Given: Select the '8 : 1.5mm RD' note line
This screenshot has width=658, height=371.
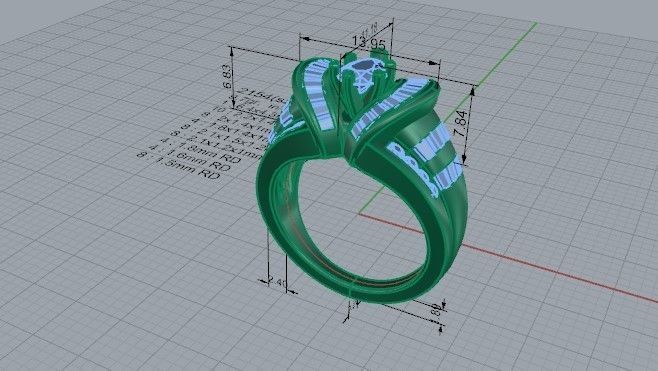Looking at the screenshot, I should tap(179, 165).
